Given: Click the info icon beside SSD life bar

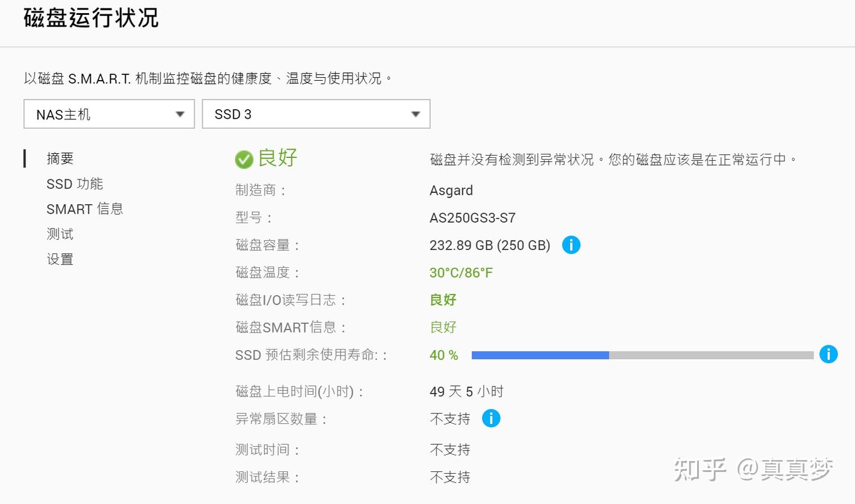Looking at the screenshot, I should click(x=828, y=354).
